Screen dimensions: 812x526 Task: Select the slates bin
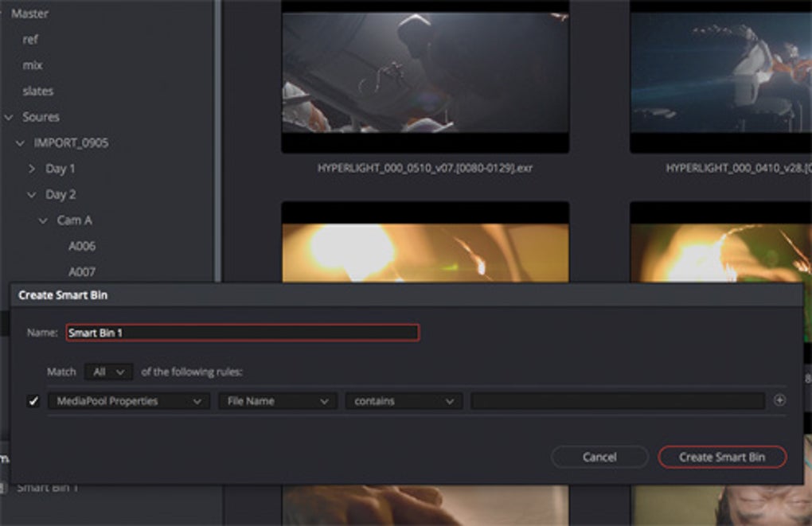tap(37, 92)
